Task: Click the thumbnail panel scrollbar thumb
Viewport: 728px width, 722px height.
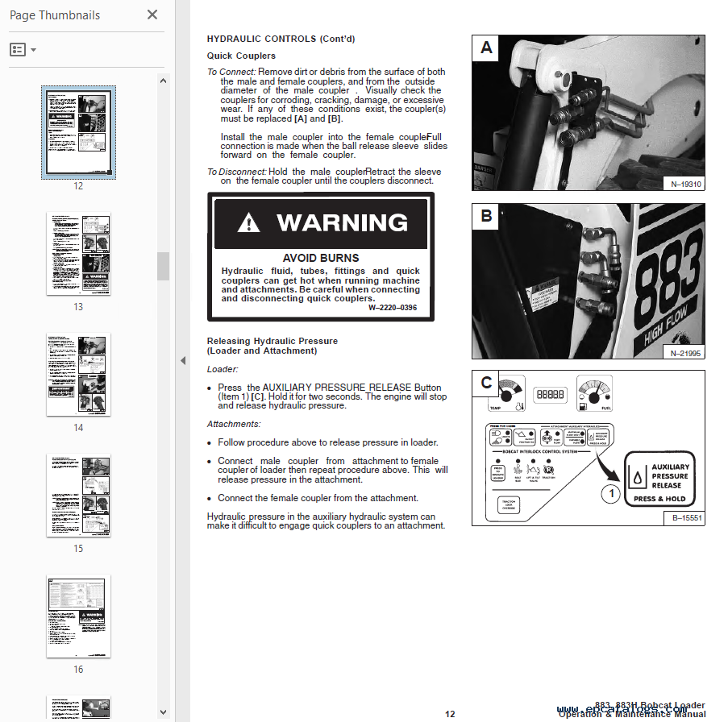Action: 163,266
